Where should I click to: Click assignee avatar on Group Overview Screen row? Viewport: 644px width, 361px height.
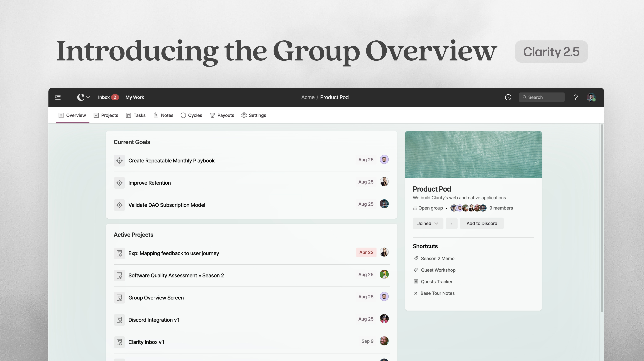point(384,296)
